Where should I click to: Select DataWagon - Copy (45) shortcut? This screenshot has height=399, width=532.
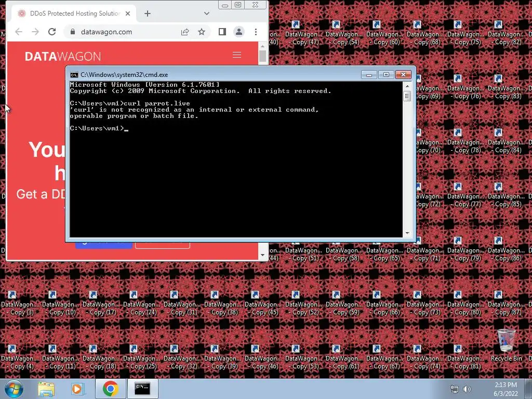(x=263, y=303)
